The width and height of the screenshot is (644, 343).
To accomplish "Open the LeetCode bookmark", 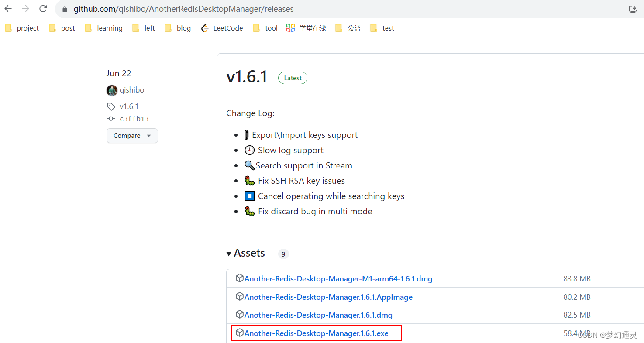I will (222, 28).
